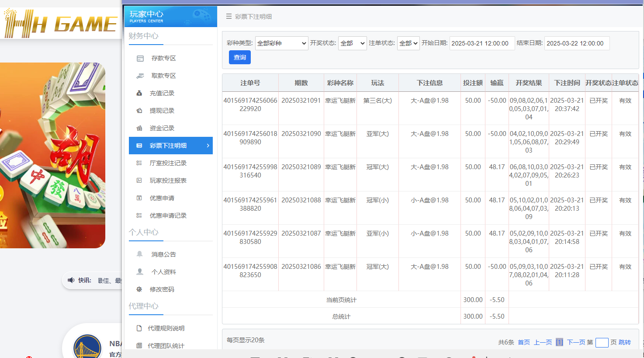The width and height of the screenshot is (644, 358).
Task: Select the withdrawal hand icon next to 取款专区
Action: click(x=140, y=75)
